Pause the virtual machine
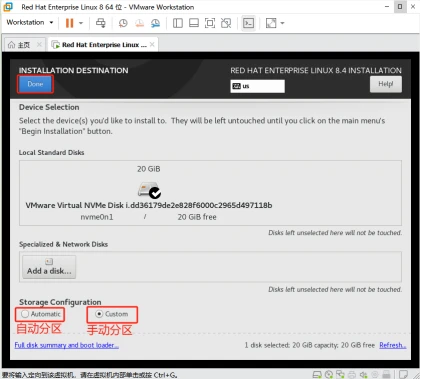The height and width of the screenshot is (379, 421). (69, 23)
